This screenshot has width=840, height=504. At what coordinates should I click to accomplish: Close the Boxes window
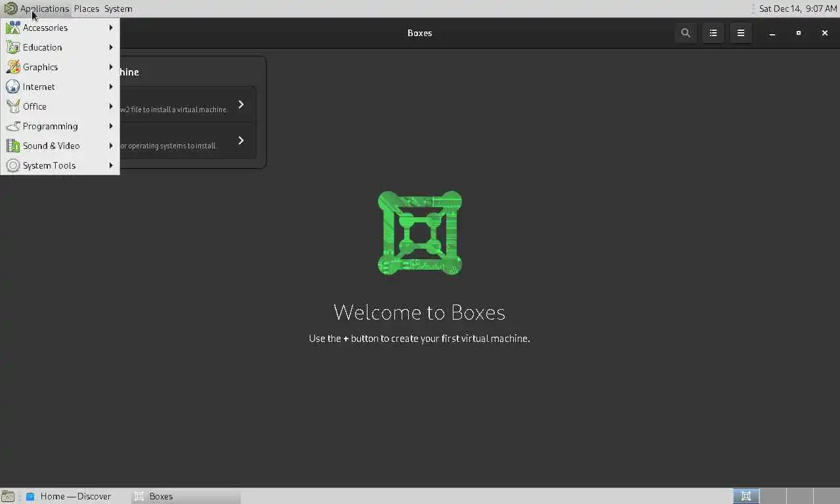pos(825,33)
